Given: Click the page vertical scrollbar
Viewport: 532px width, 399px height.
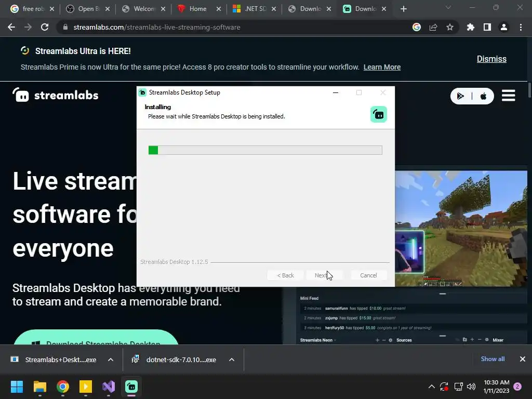Looking at the screenshot, I should (529, 89).
